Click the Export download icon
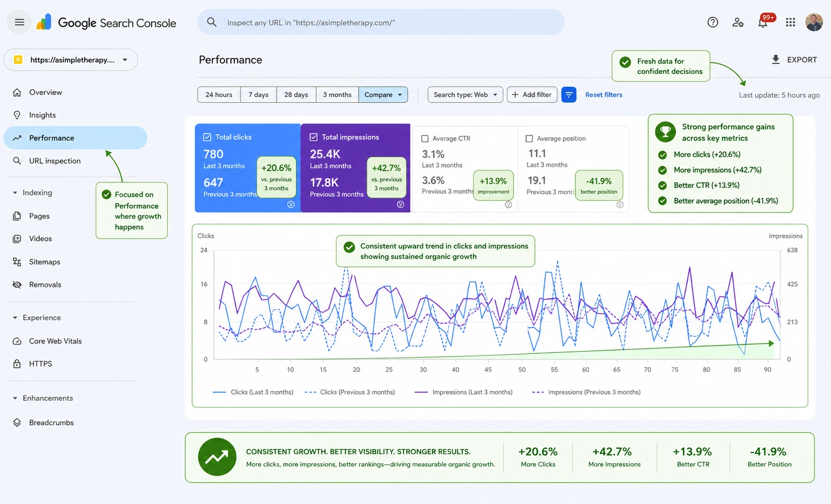The width and height of the screenshot is (831, 504). (775, 60)
